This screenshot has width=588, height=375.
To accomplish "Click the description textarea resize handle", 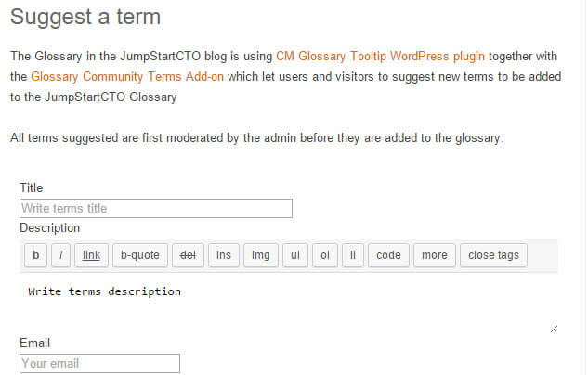I will (555, 328).
